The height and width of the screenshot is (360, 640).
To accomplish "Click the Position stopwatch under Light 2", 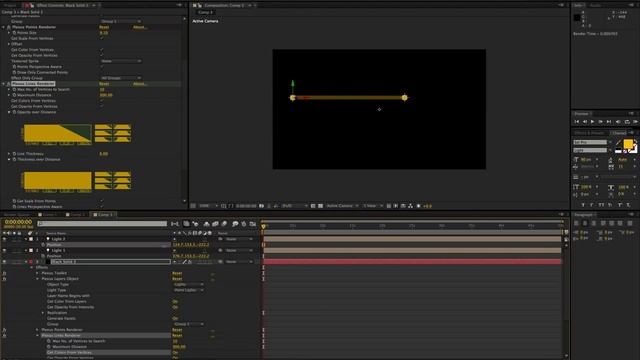I will point(43,244).
